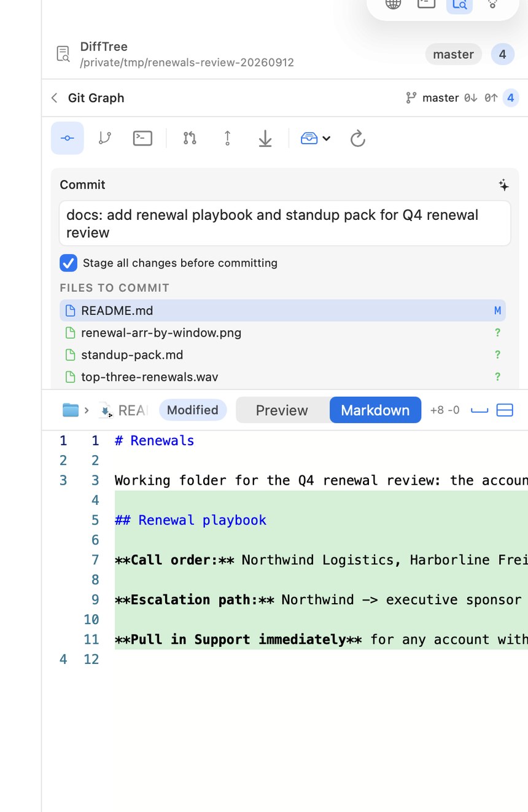Open the terminal icon in Git toolbar
This screenshot has height=812, width=528.
142,138
